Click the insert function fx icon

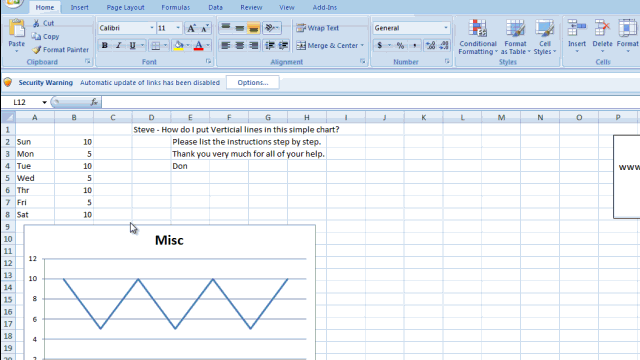point(94,102)
